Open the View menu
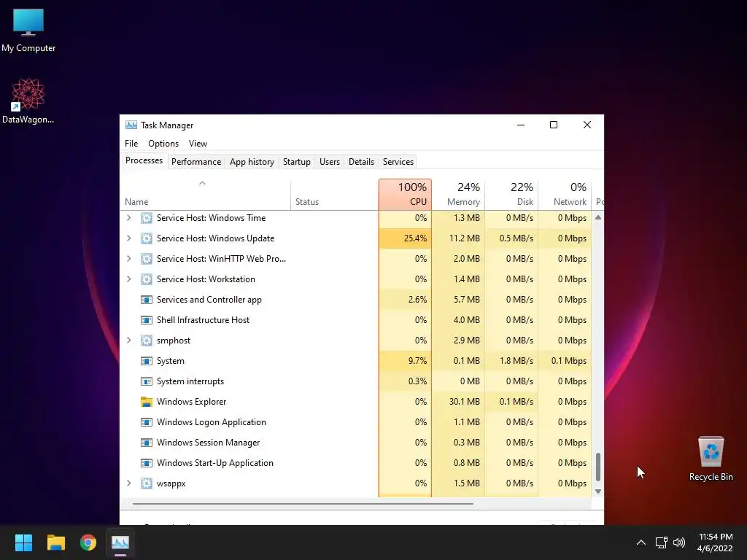Image resolution: width=747 pixels, height=560 pixels. point(198,144)
